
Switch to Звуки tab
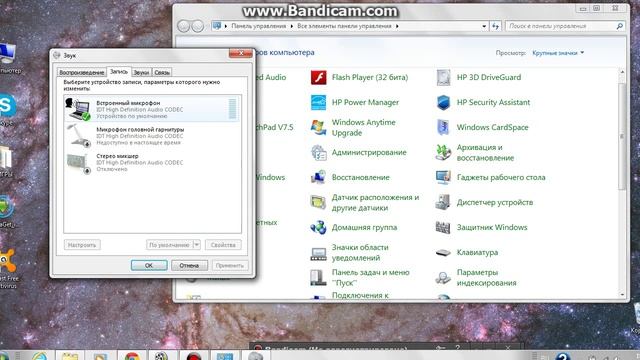click(x=141, y=72)
